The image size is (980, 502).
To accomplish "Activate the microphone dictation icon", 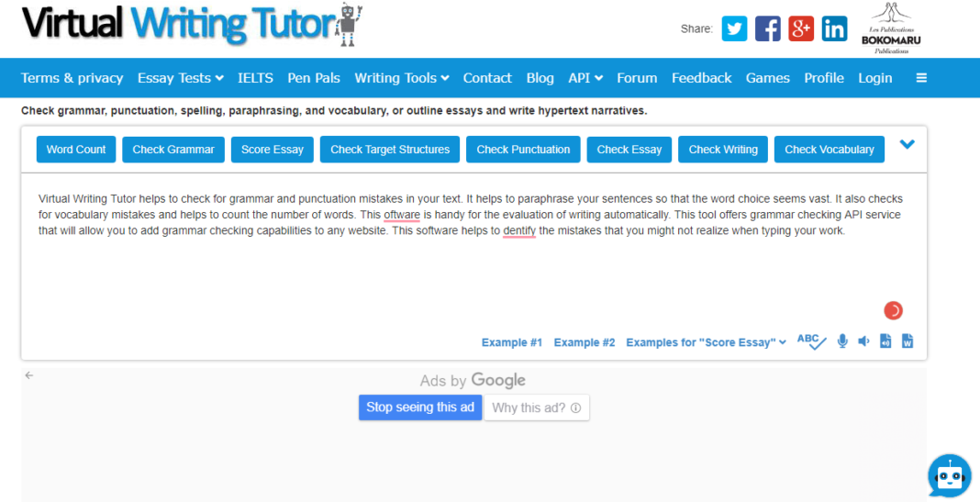I will 842,341.
